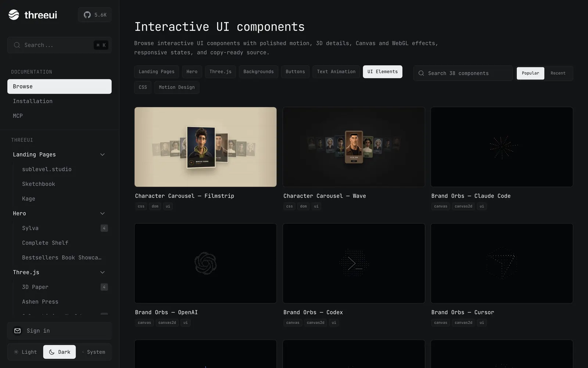The image size is (588, 368).
Task: Click the envelope icon beside Sign in
Action: (x=17, y=331)
